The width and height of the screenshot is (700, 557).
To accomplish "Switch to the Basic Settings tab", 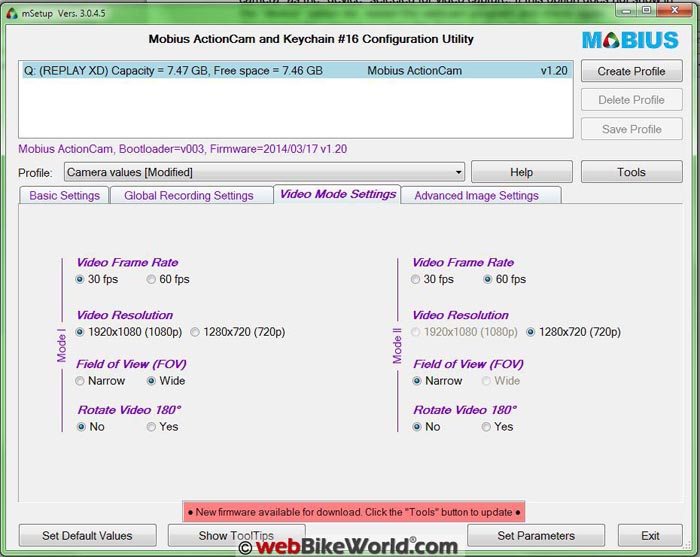I will [x=64, y=195].
